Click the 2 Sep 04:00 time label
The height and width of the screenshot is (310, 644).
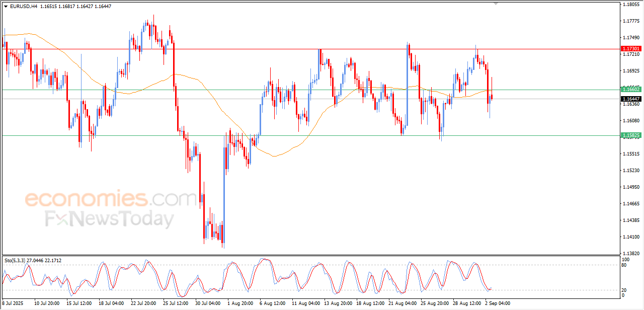click(x=498, y=303)
